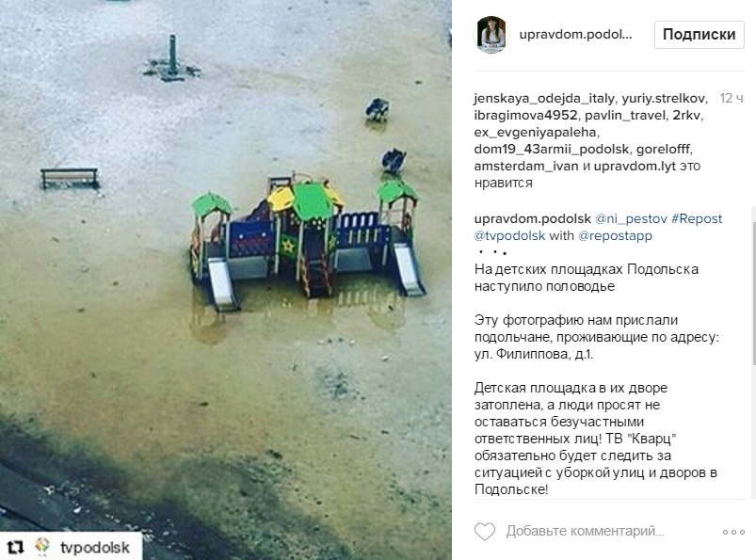The width and height of the screenshot is (756, 560).
Task: Open the upravdom.podolsk profile avatar
Action: (491, 35)
